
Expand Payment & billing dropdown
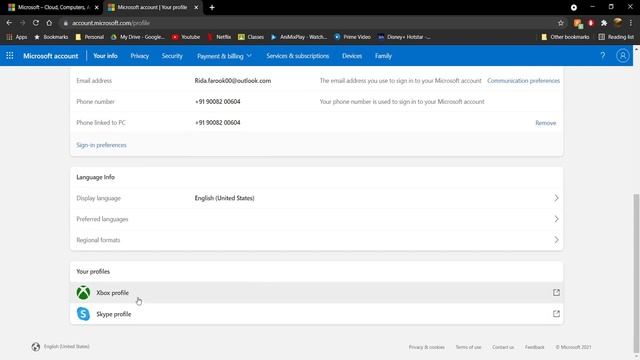[x=224, y=56]
